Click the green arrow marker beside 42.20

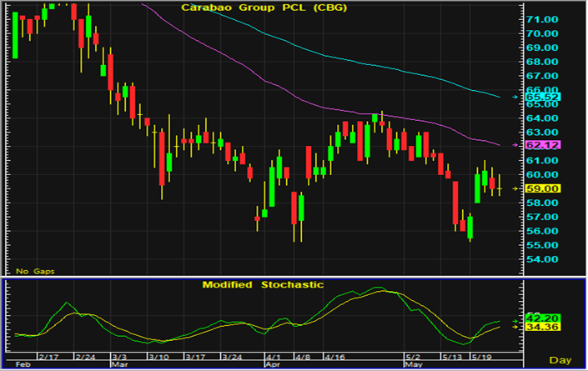coord(515,321)
